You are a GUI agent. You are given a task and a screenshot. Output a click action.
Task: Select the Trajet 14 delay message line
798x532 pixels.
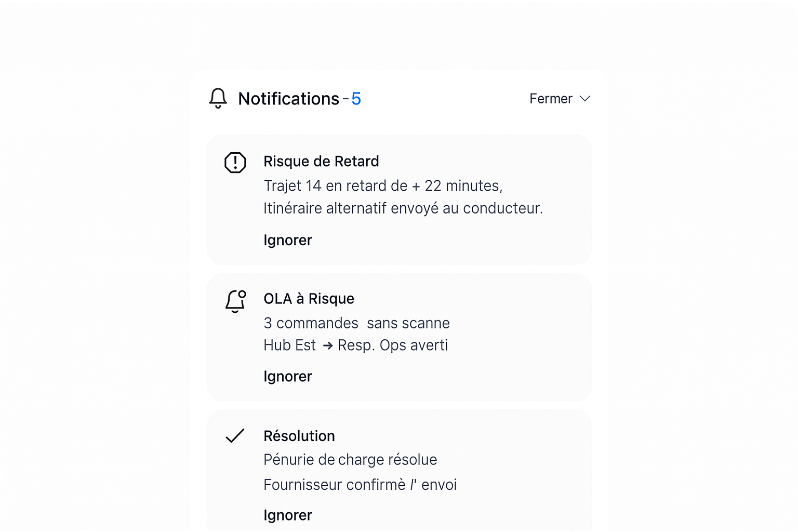(x=383, y=186)
